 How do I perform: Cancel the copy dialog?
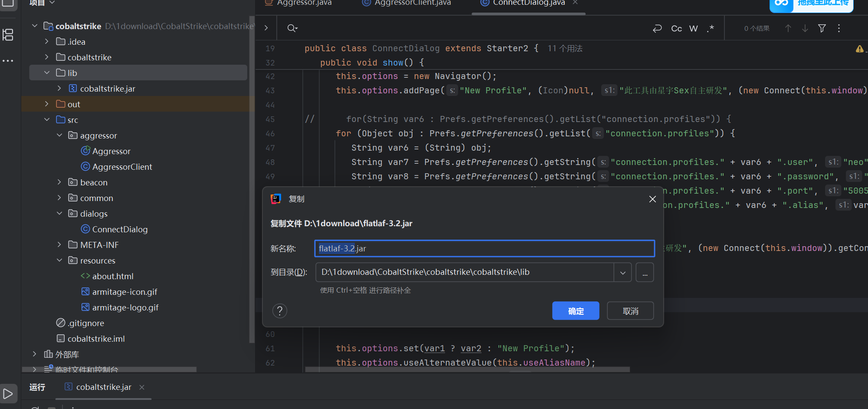tap(630, 311)
